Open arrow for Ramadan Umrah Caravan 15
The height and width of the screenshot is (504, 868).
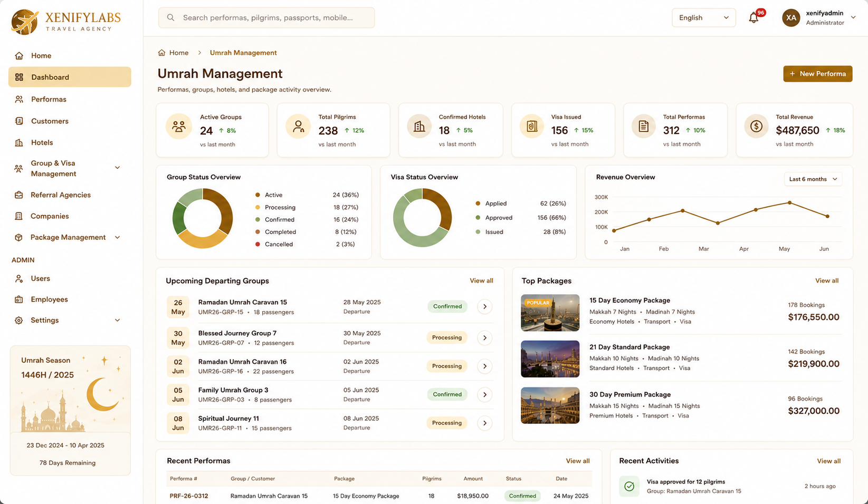(x=484, y=306)
